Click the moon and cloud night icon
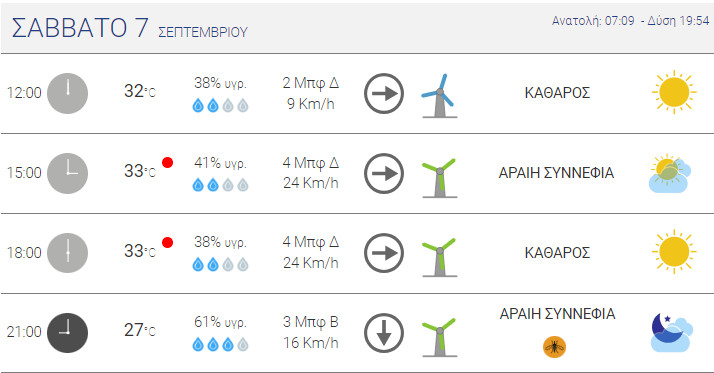 point(672,332)
